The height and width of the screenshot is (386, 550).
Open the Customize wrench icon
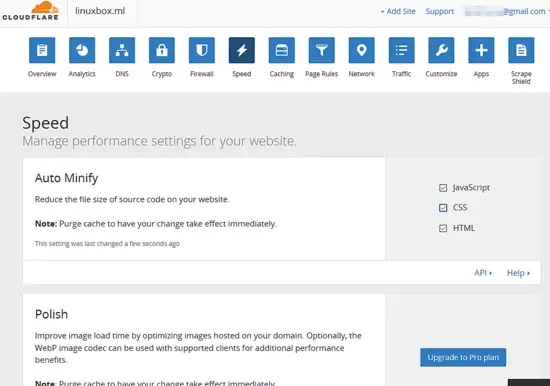tap(441, 50)
